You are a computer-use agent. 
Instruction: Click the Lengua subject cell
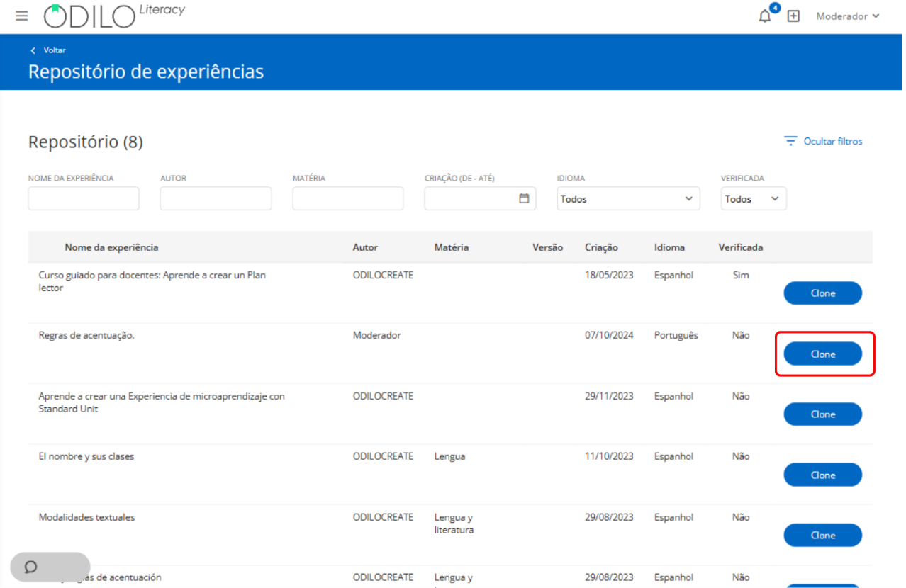coord(449,456)
